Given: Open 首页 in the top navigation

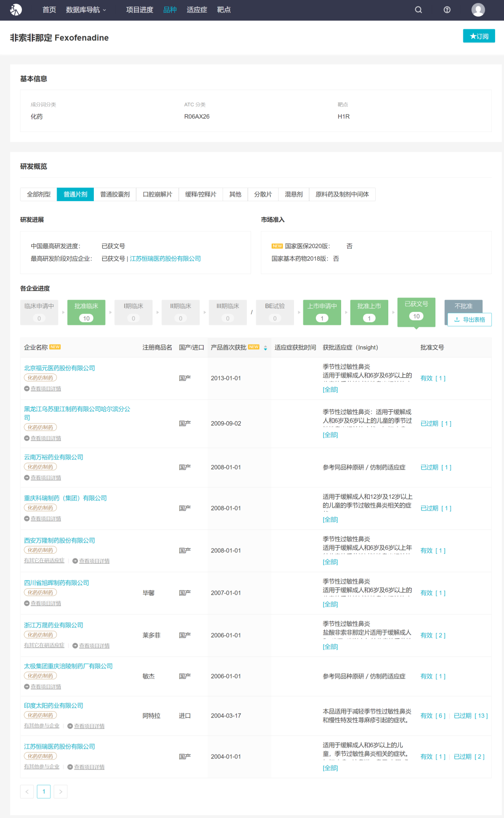Looking at the screenshot, I should 49,10.
